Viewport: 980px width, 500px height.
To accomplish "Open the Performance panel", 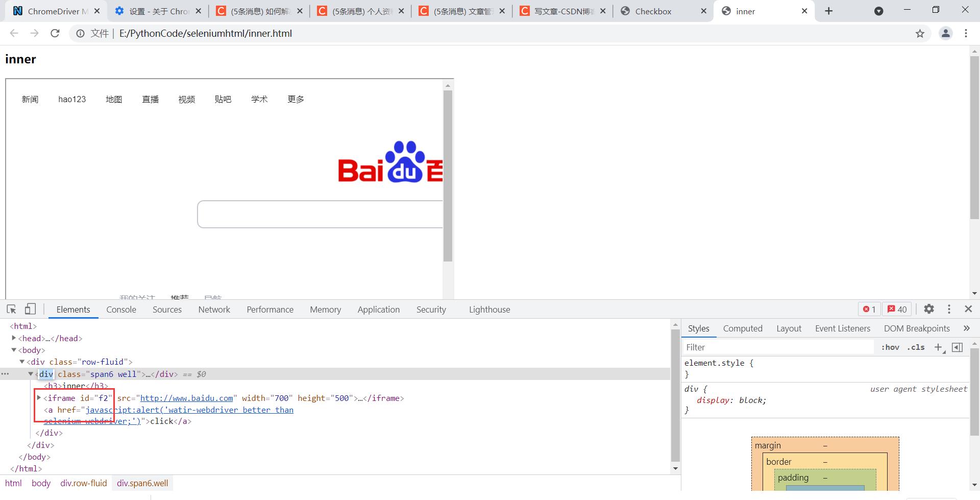I will [x=270, y=309].
